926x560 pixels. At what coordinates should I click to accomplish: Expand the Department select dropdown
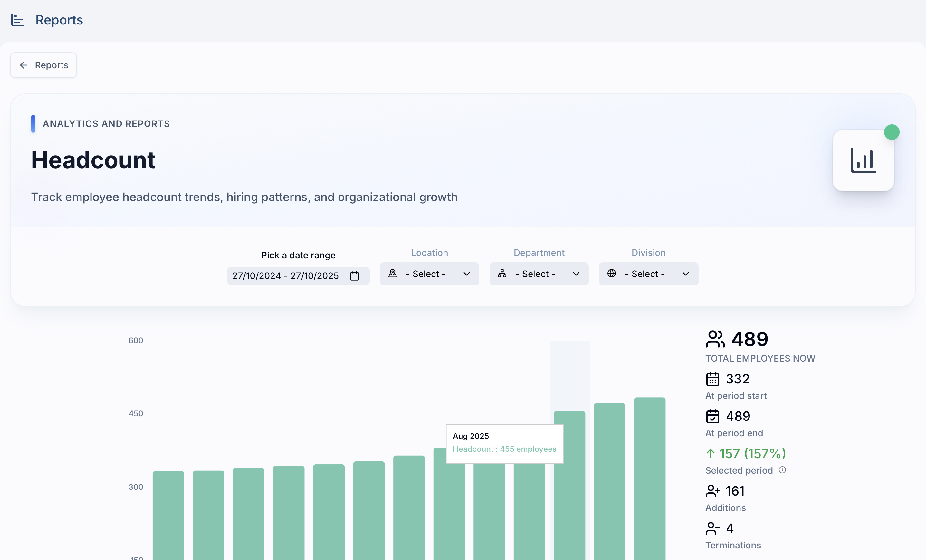[x=539, y=274]
